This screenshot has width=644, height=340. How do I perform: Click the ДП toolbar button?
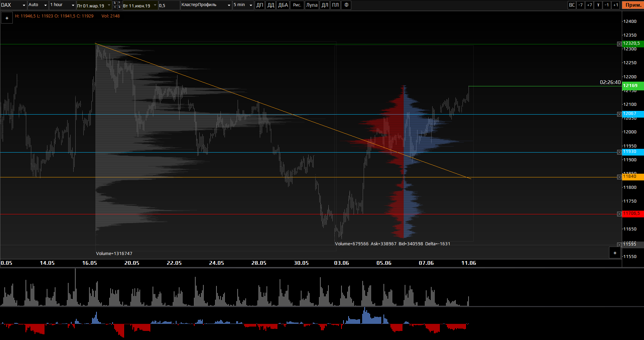click(260, 5)
